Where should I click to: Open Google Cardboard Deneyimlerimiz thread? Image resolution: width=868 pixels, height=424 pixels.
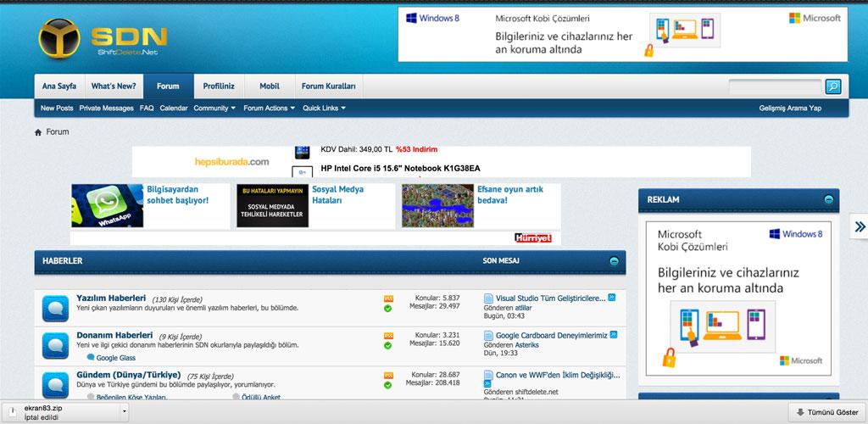(552, 335)
